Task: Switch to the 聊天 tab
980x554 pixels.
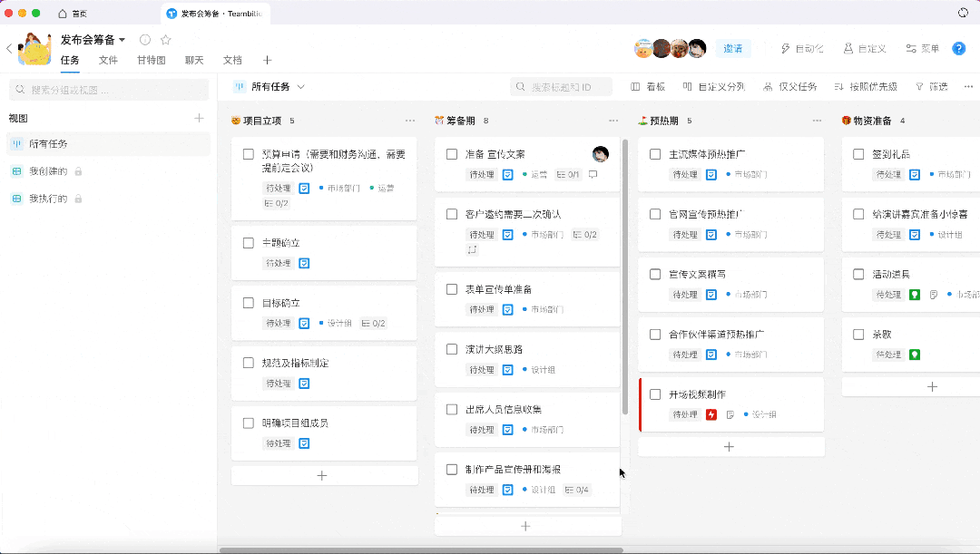Action: (194, 60)
